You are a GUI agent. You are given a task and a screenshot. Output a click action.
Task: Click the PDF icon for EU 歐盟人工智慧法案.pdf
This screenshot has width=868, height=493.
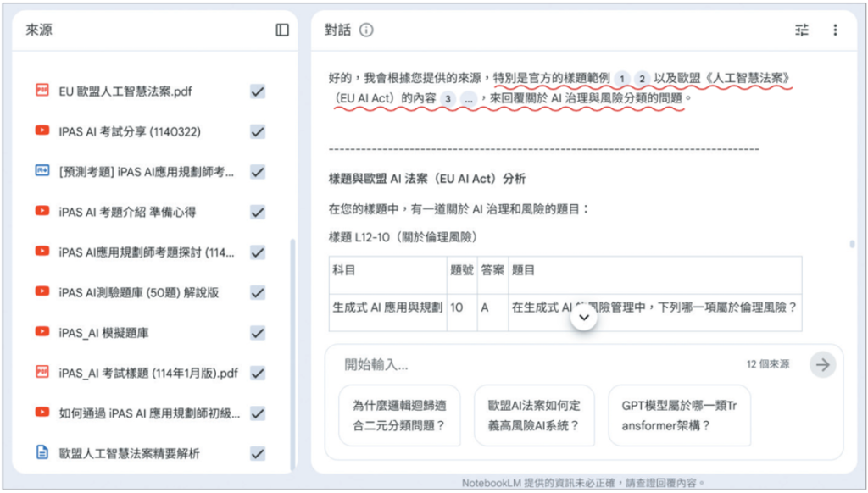[x=42, y=91]
